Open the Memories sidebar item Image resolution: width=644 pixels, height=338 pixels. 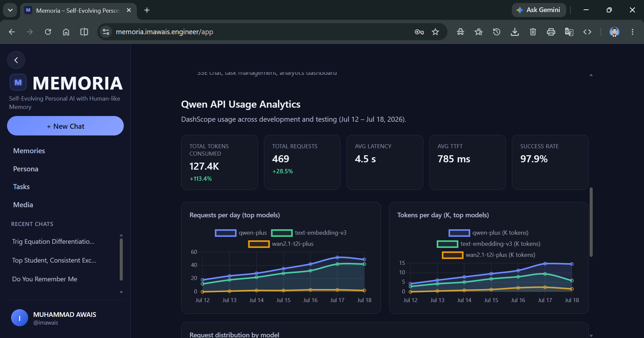[29, 151]
